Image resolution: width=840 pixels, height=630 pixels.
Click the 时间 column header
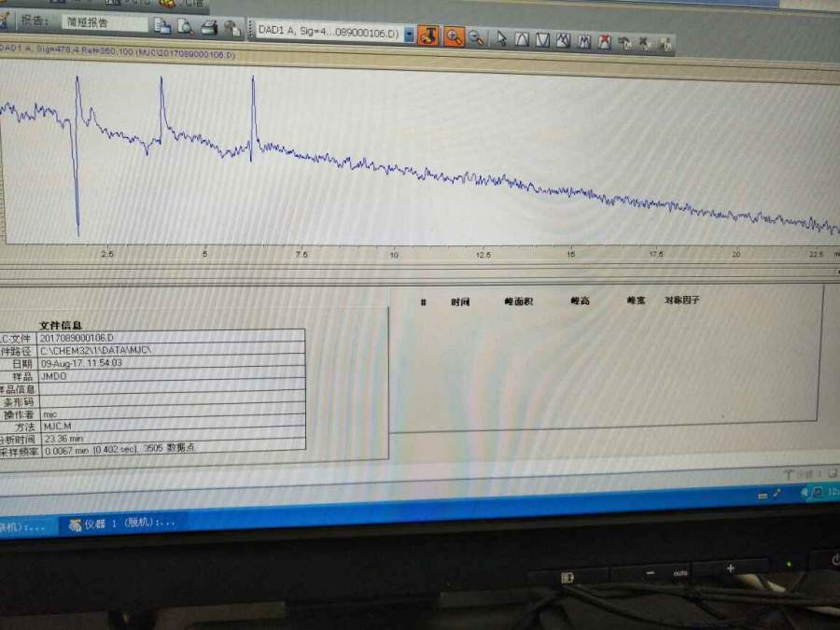pyautogui.click(x=460, y=302)
